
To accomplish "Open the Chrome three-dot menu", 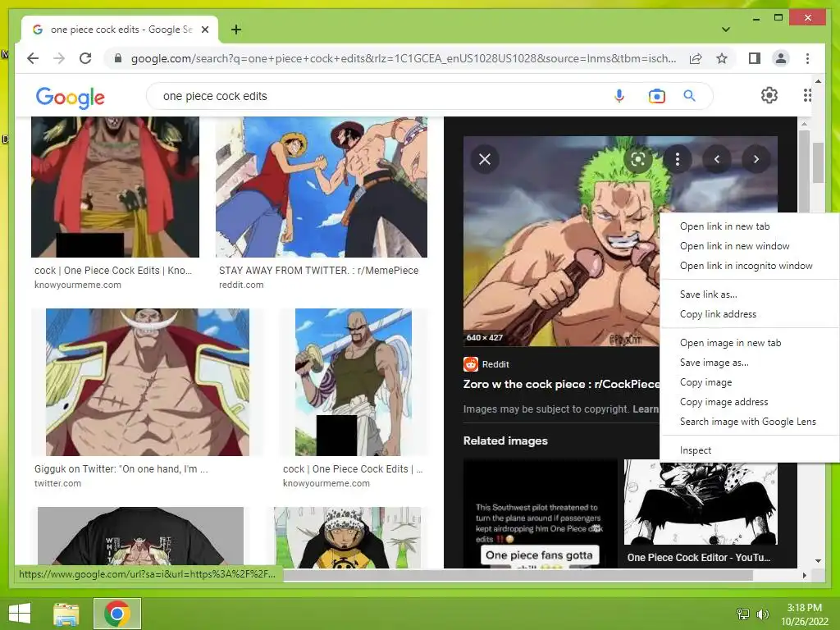I will 807,58.
